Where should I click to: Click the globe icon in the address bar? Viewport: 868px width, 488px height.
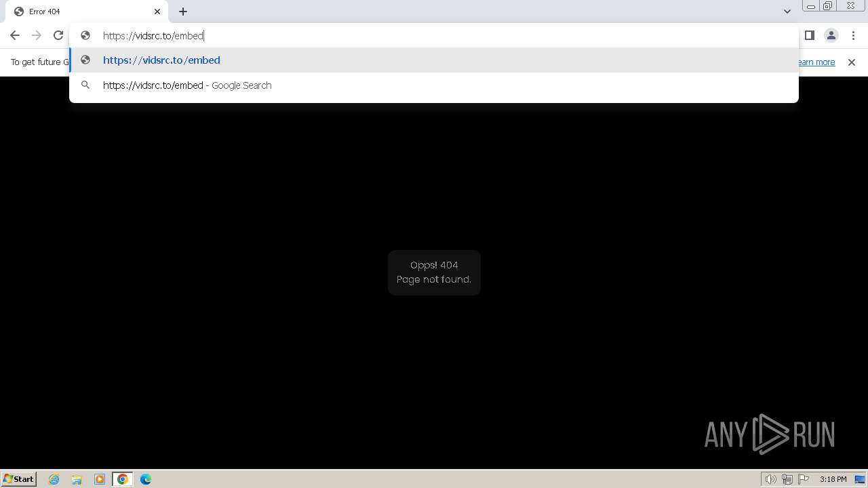click(x=85, y=35)
